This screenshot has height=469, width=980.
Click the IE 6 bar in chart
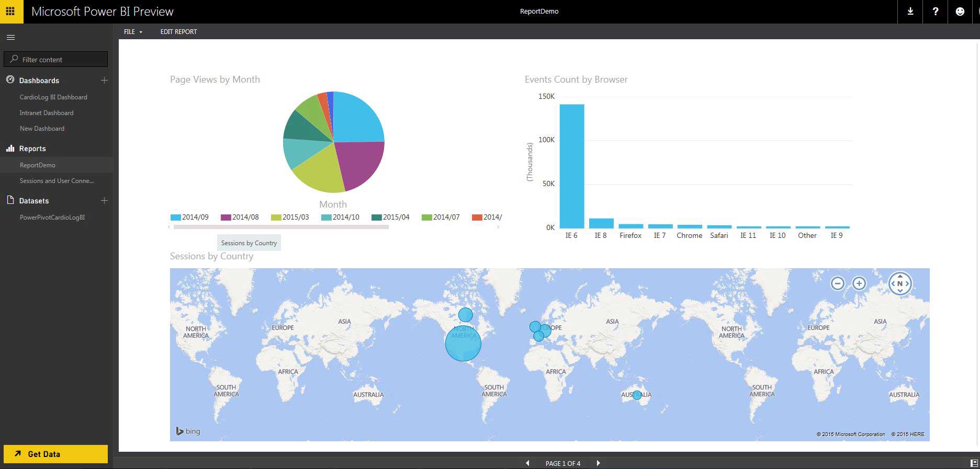click(572, 166)
